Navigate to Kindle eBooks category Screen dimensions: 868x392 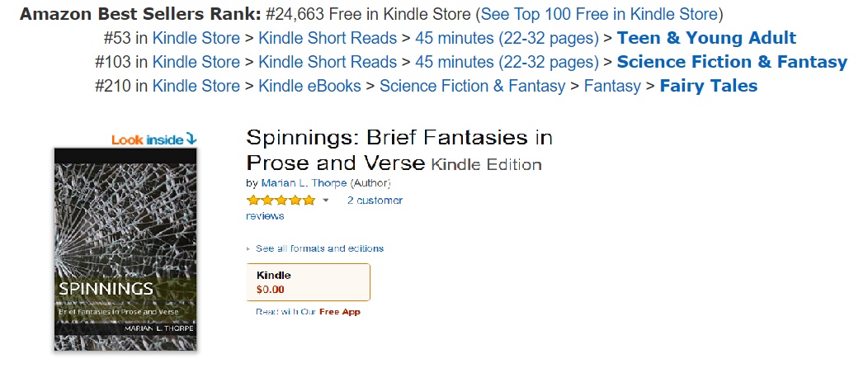tap(309, 86)
